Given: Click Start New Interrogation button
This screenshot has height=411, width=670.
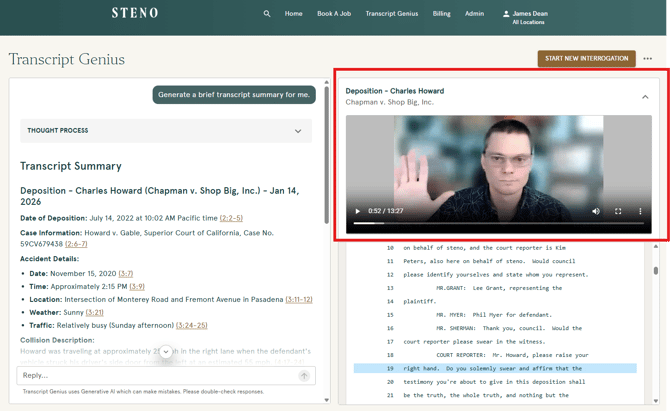Looking at the screenshot, I should tap(586, 59).
